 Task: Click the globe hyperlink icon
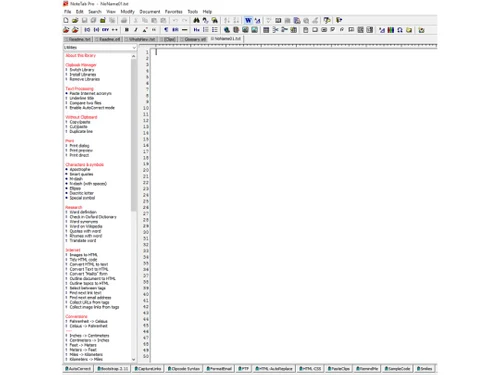point(227,30)
